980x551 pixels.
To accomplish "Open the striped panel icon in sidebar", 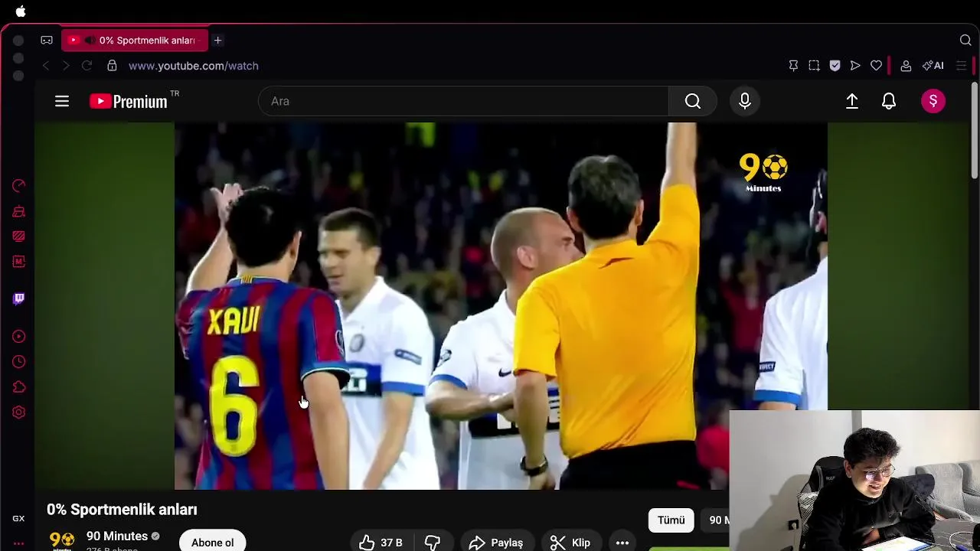I will [19, 236].
